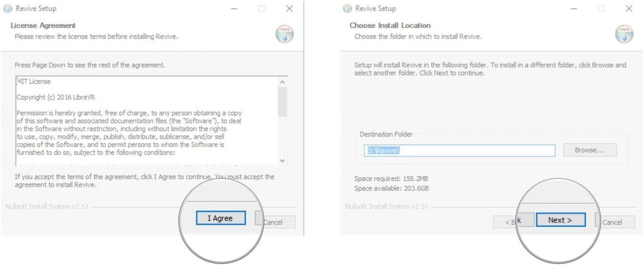Click 'License Agreement' heading
The image size is (644, 266).
(43, 25)
